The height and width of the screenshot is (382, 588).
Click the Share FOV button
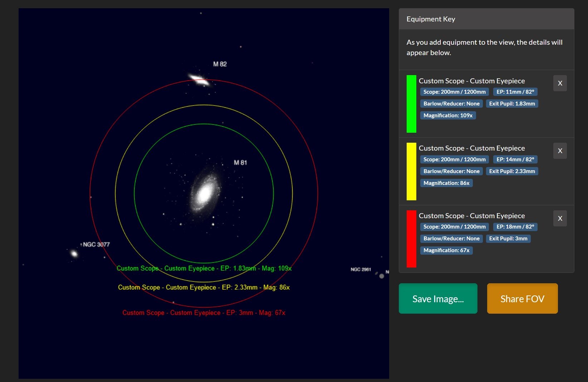click(522, 299)
